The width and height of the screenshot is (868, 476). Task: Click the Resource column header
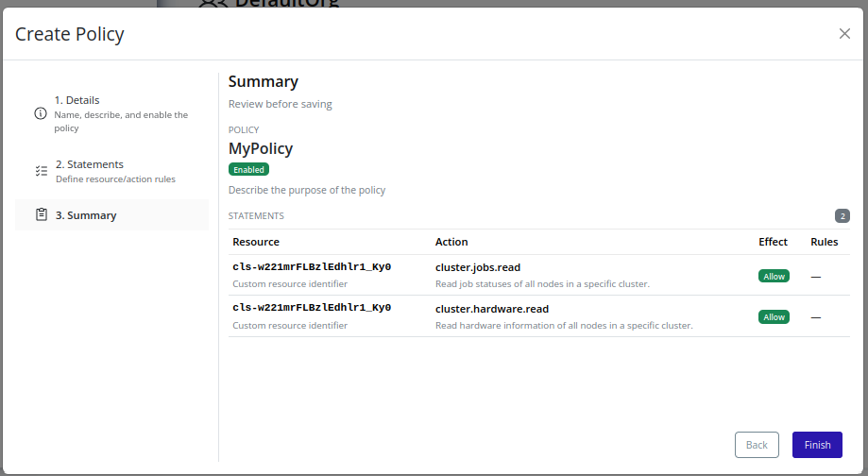pyautogui.click(x=256, y=242)
